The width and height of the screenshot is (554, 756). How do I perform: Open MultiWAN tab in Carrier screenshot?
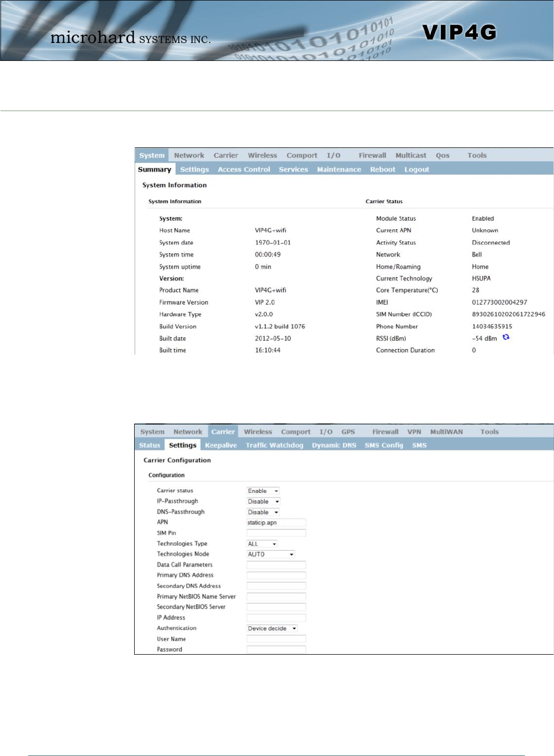[446, 431]
